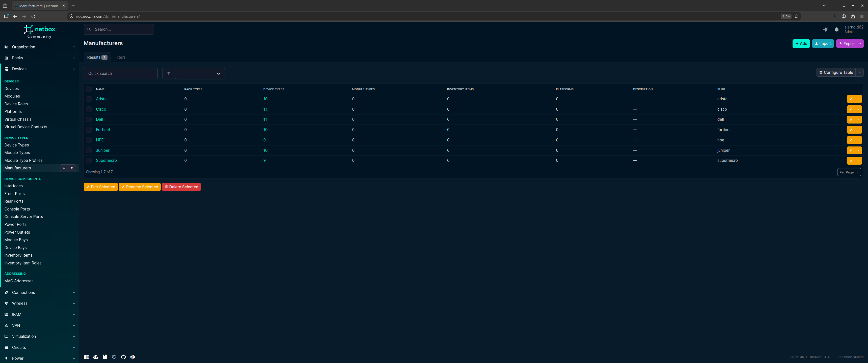Focus the global Search field
The image size is (868, 363).
(x=119, y=29)
